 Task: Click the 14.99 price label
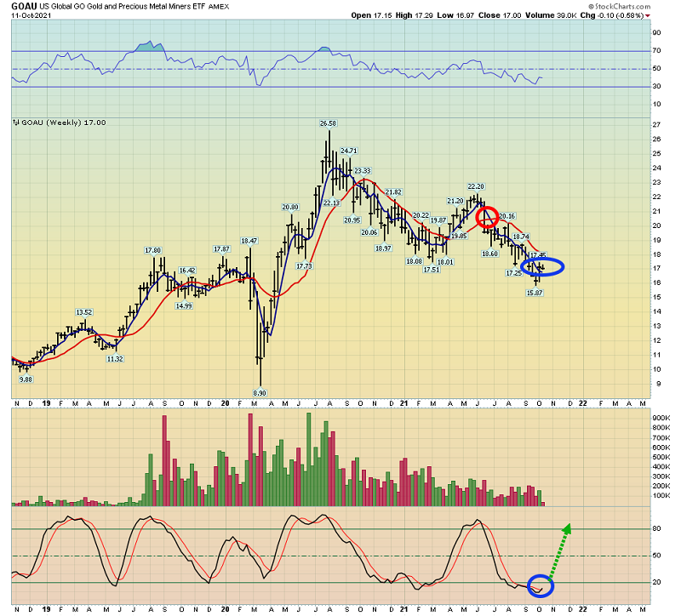point(184,306)
